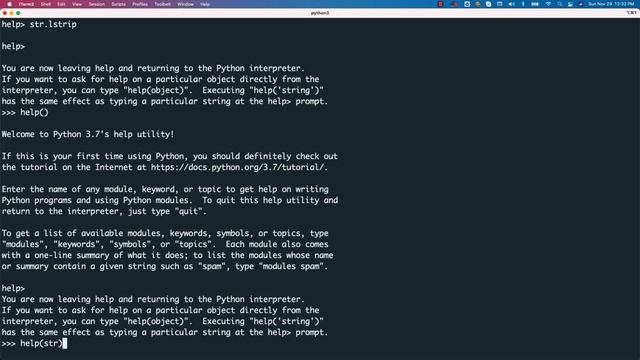Click the line starting 'with a one-line summary'
The width and height of the screenshot is (640, 360).
(167, 256)
